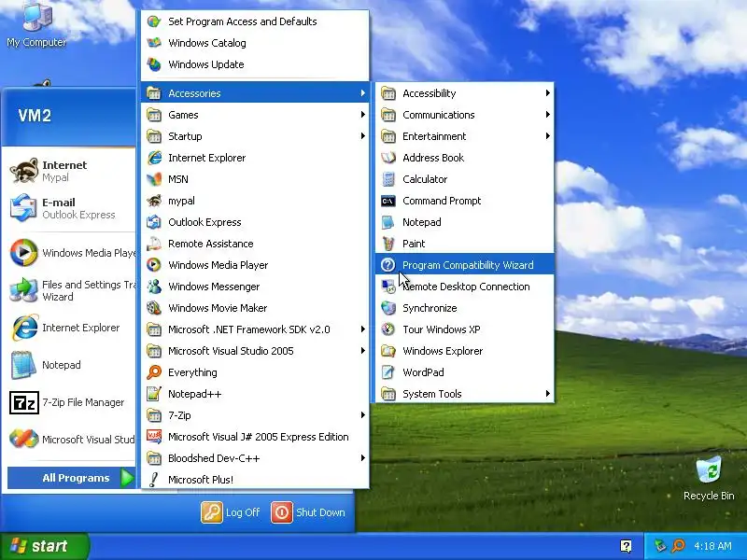Open Program Compatibility Wizard
The width and height of the screenshot is (747, 560).
click(x=464, y=265)
